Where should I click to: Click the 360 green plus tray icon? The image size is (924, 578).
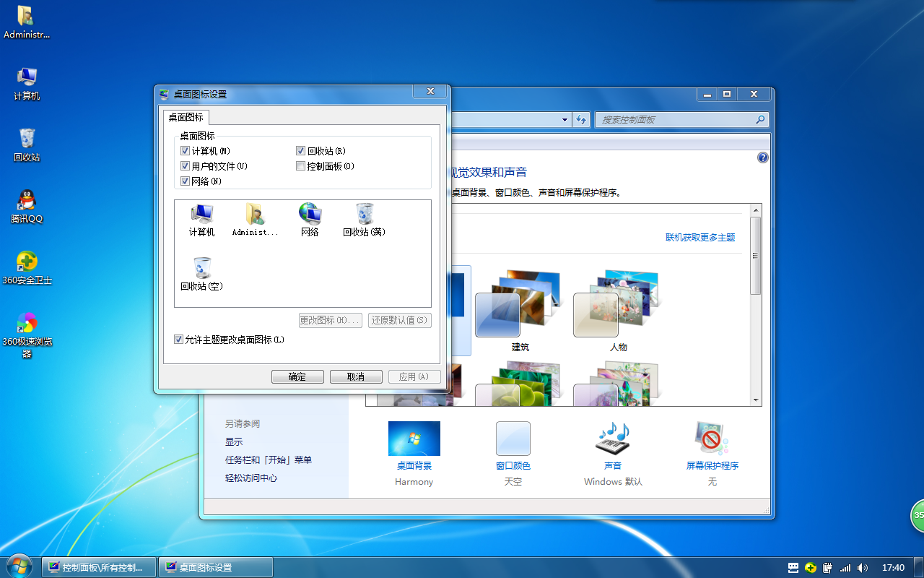(811, 568)
